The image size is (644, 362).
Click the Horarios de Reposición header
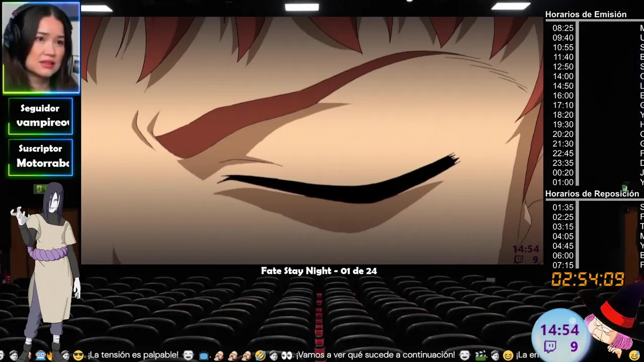pyautogui.click(x=592, y=194)
